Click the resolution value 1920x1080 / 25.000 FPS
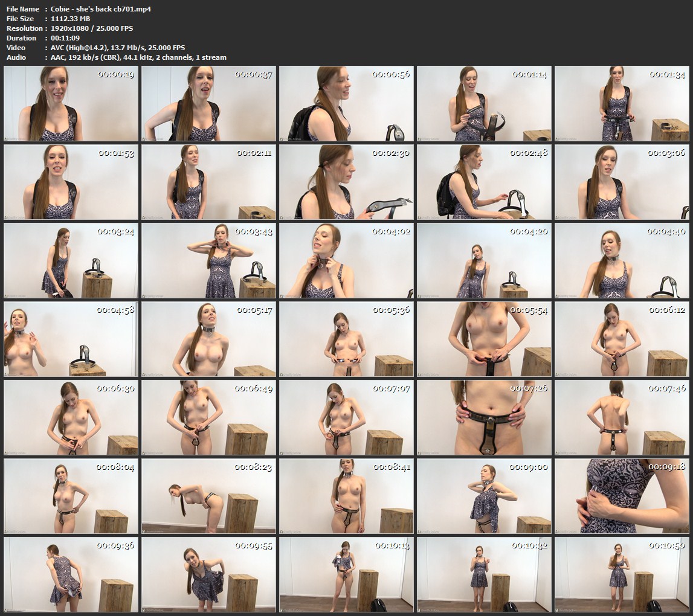Viewport: 693px width, 616px height. coord(92,28)
